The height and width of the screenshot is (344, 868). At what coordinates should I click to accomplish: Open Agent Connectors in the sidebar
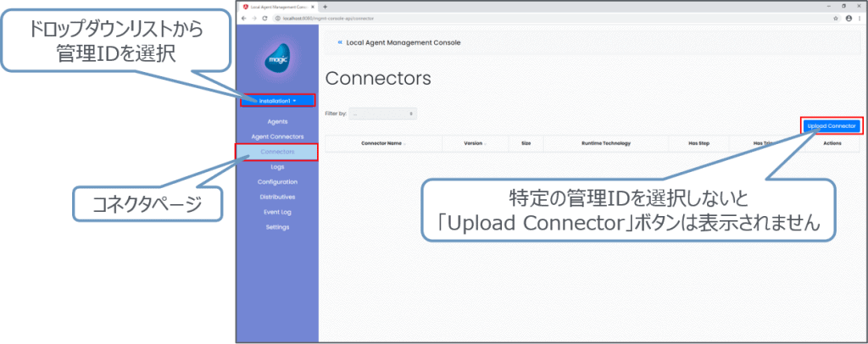[277, 136]
